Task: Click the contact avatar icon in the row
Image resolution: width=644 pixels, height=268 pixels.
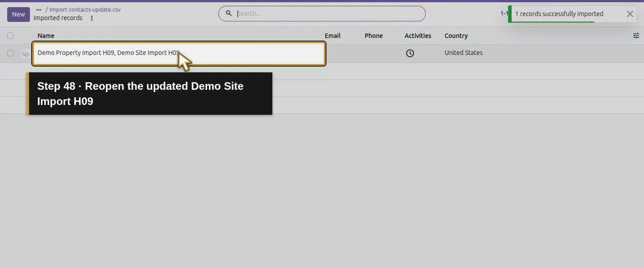Action: pyautogui.click(x=25, y=54)
